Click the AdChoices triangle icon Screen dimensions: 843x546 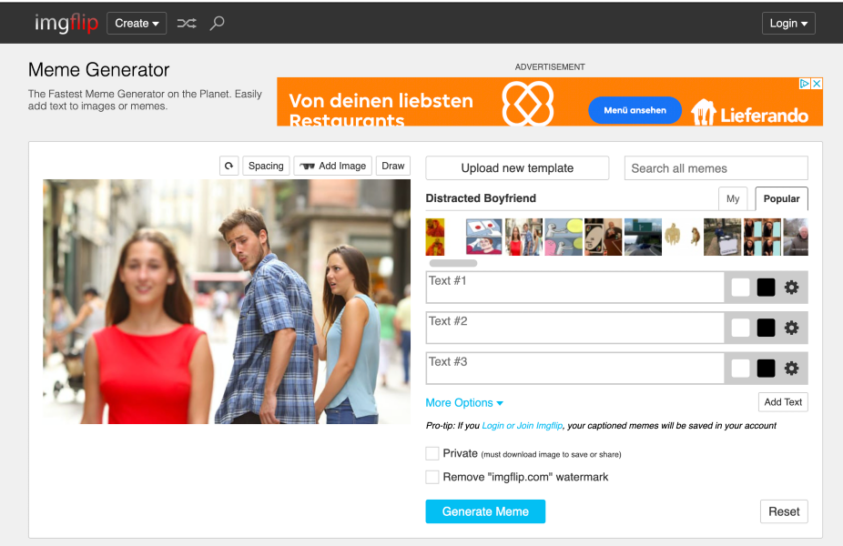[805, 83]
